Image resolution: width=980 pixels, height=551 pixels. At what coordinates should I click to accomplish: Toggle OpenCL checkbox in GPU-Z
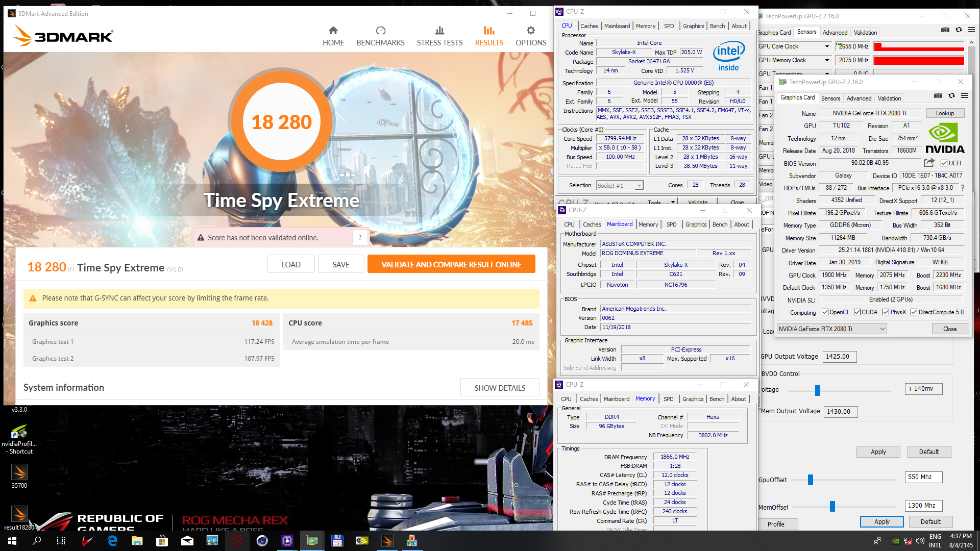[x=825, y=312]
